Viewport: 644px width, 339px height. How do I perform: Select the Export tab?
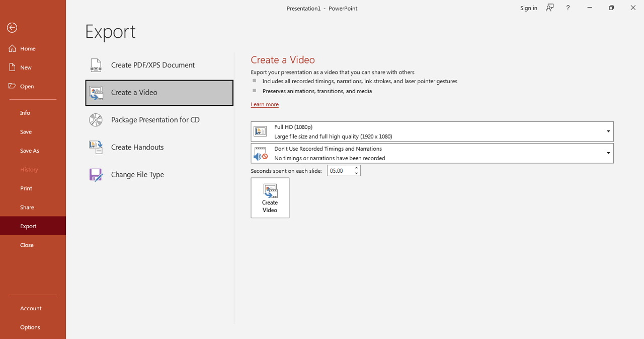pyautogui.click(x=33, y=226)
